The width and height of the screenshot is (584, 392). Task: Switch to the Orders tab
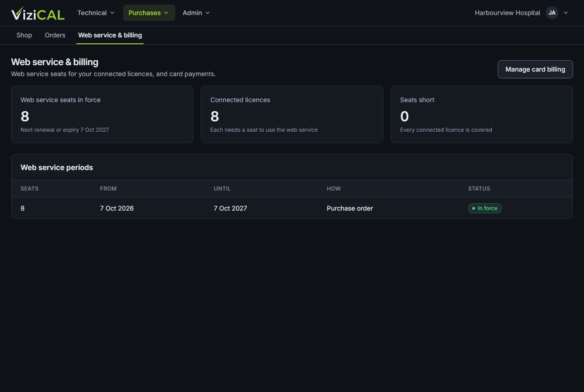pyautogui.click(x=55, y=35)
